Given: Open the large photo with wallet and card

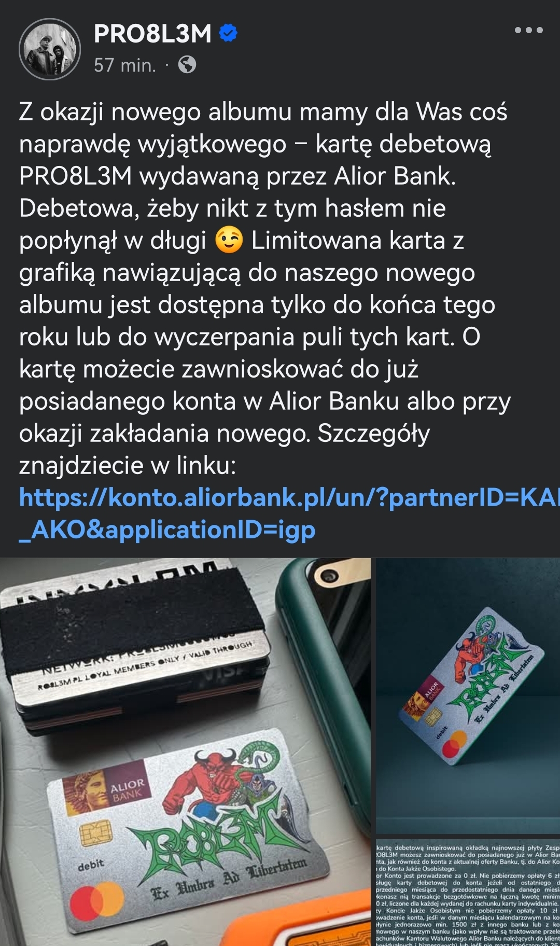Looking at the screenshot, I should pyautogui.click(x=185, y=752).
